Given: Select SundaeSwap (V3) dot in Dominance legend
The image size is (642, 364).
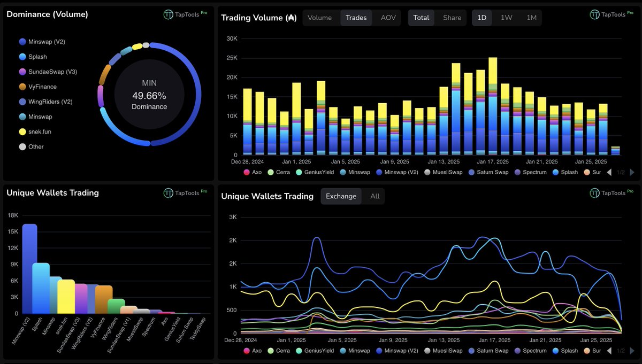Looking at the screenshot, I should [x=22, y=72].
